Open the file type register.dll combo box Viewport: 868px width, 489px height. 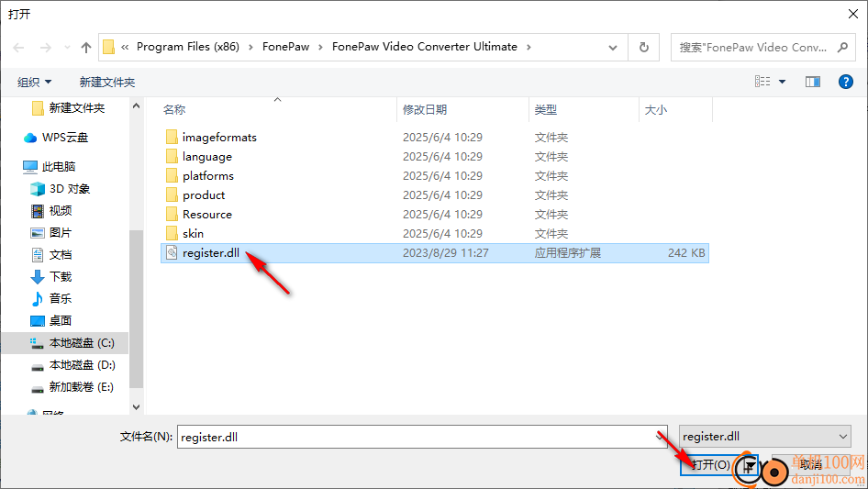coord(765,437)
